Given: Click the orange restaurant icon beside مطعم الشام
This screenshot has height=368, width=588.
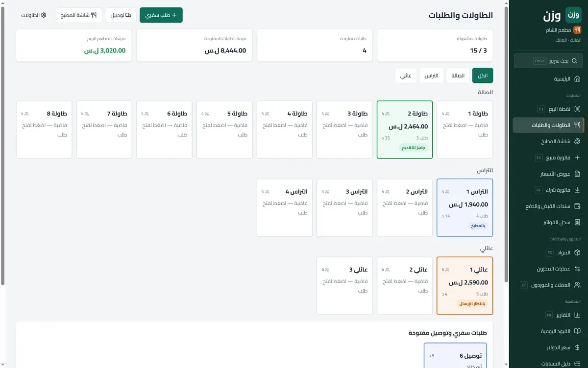Looking at the screenshot, I should click(577, 30).
